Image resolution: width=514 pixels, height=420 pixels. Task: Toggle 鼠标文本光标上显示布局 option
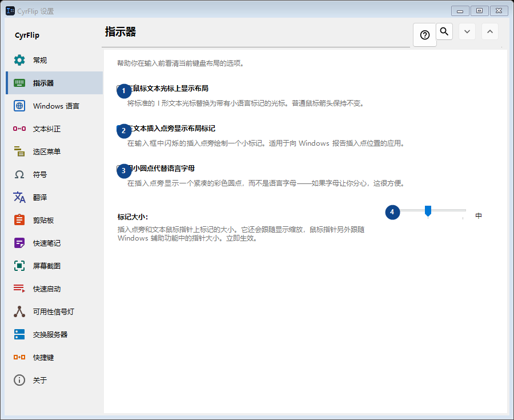point(163,89)
